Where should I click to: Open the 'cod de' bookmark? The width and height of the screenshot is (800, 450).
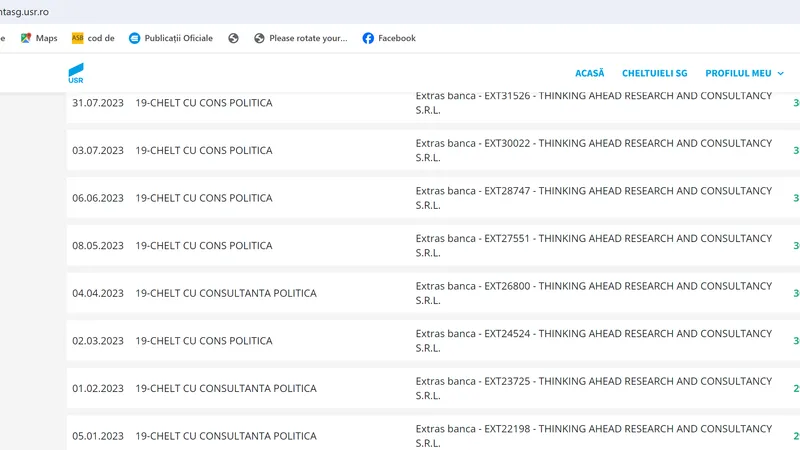93,38
